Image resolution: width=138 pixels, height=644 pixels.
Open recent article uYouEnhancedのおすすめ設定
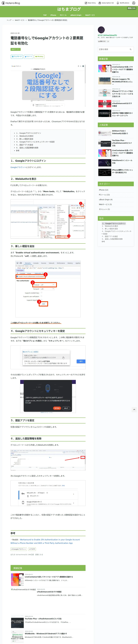tap(122, 105)
